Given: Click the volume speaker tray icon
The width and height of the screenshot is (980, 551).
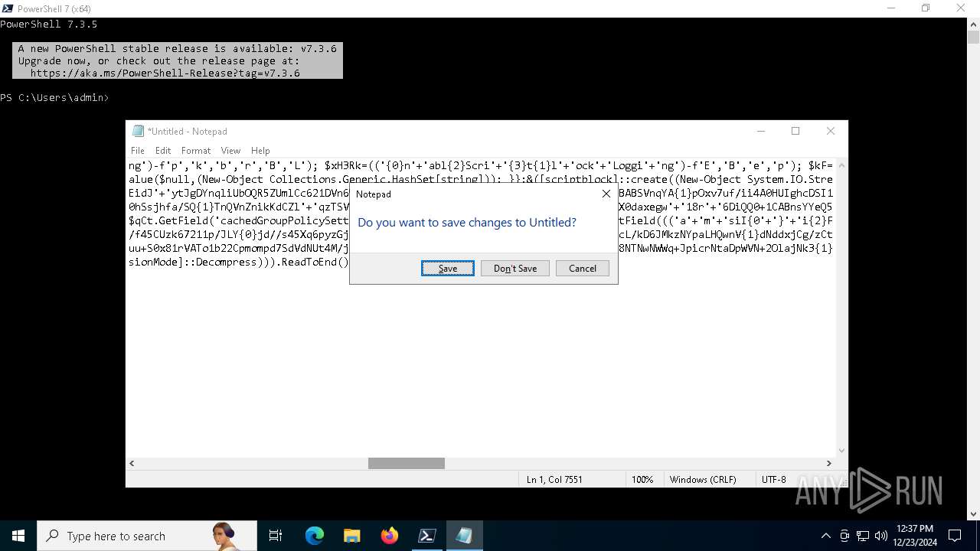Looking at the screenshot, I should click(881, 536).
